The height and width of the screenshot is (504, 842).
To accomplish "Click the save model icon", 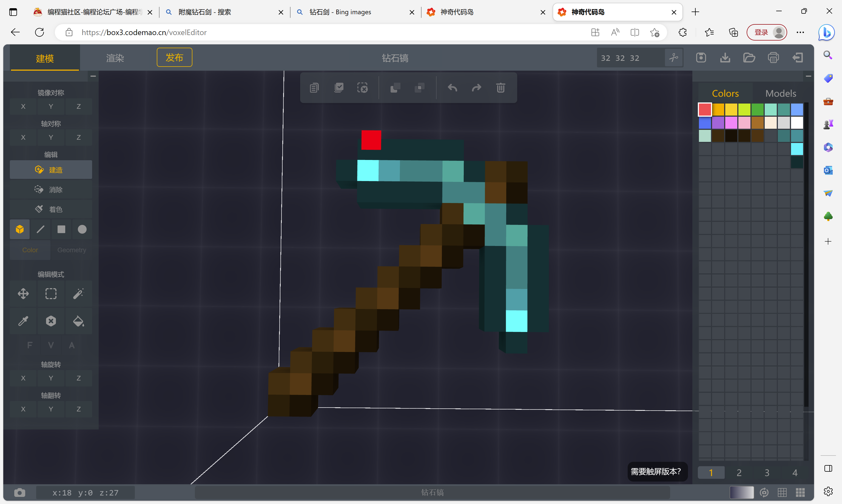I will pyautogui.click(x=701, y=58).
